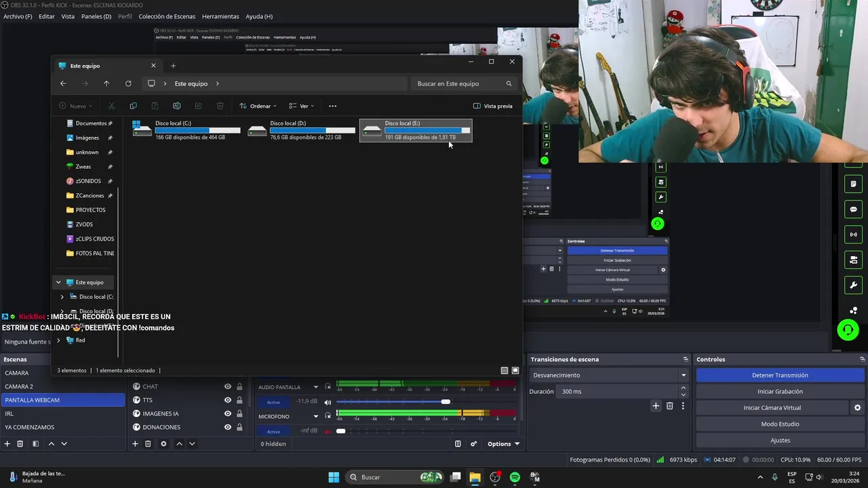
Task: Show hidden system tray icons chevron
Action: [760, 477]
